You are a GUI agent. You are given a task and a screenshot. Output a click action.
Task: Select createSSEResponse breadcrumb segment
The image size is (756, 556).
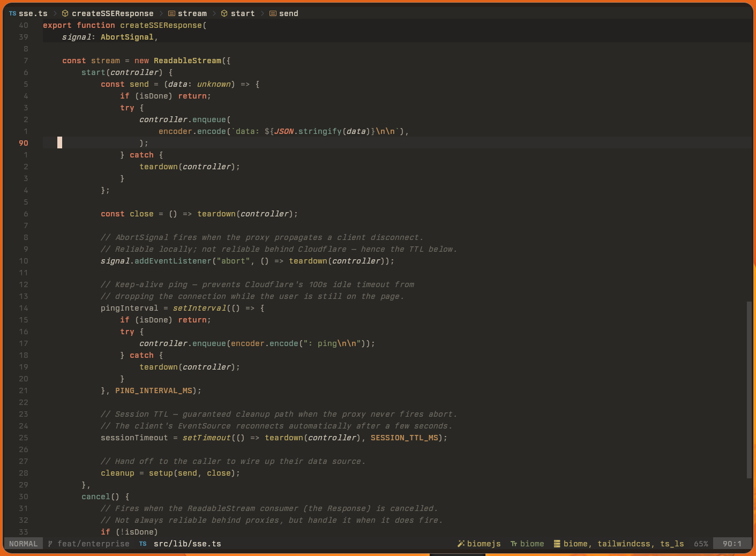click(x=113, y=13)
